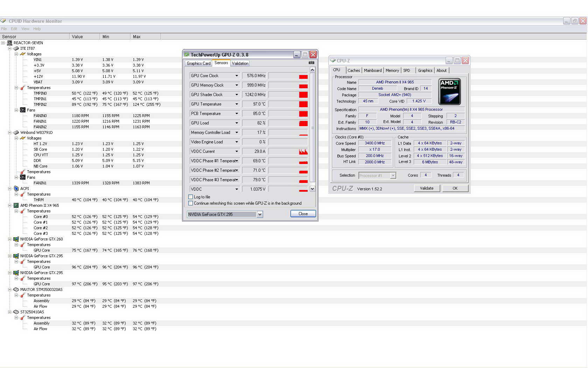Collapse the ITE IT87 tree node

coord(10,48)
